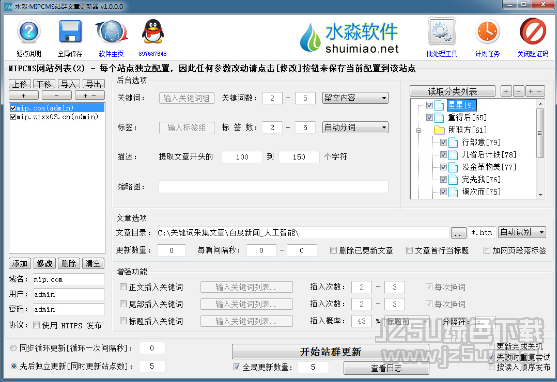
Task: Click the shuimiao.net water-drop logo
Action: (350, 38)
